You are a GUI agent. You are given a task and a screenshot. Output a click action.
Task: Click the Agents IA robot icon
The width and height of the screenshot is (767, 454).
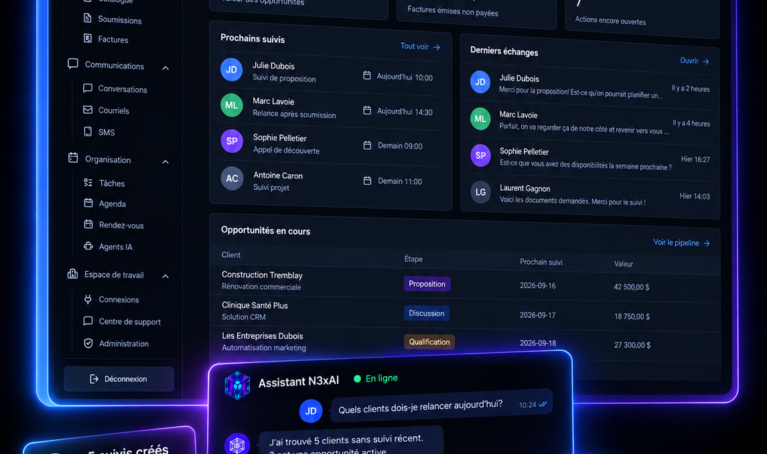[x=88, y=246]
